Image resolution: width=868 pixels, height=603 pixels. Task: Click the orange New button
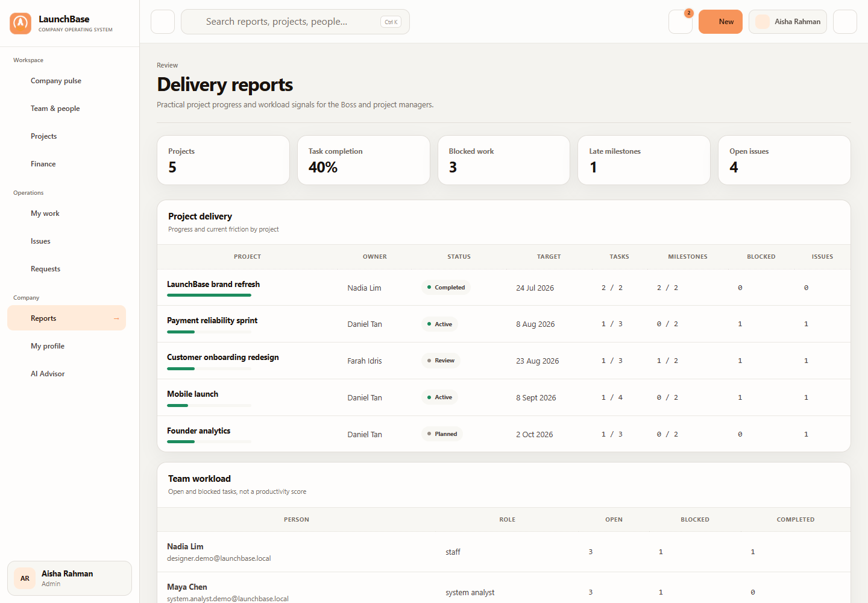720,22
